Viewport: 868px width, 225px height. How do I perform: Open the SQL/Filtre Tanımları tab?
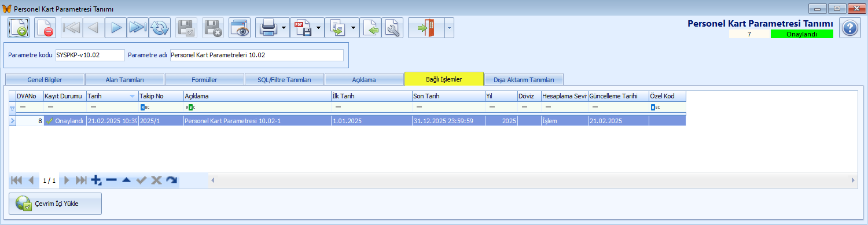coord(284,79)
